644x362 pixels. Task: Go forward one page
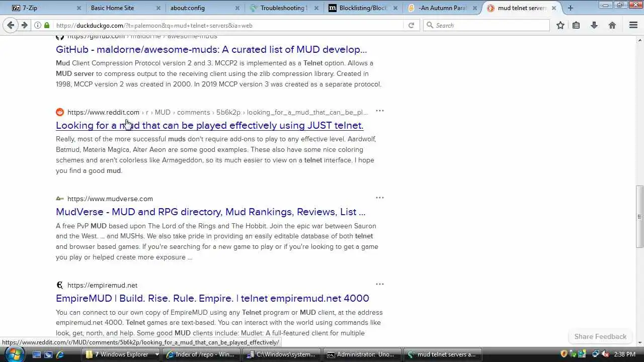click(24, 25)
